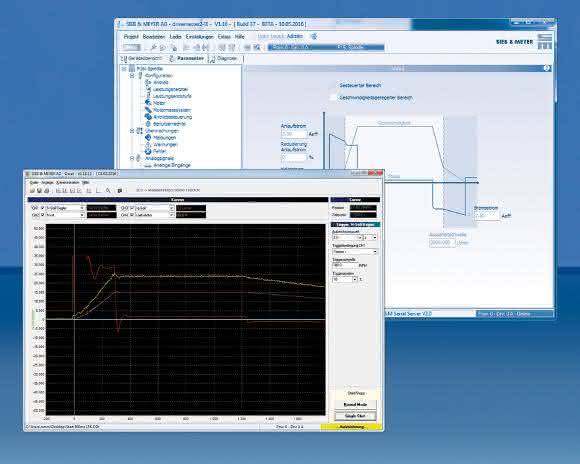
Task: Switch to the Parameter tab
Action: [187, 58]
